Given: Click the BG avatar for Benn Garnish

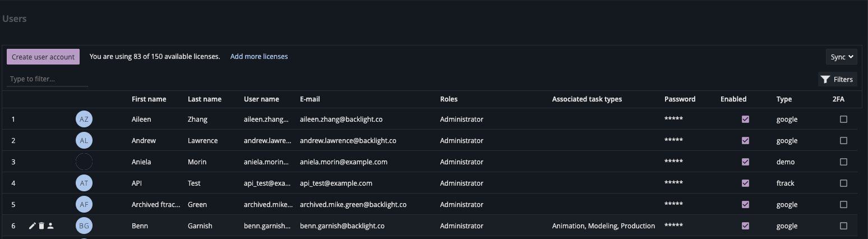Looking at the screenshot, I should pyautogui.click(x=84, y=226).
